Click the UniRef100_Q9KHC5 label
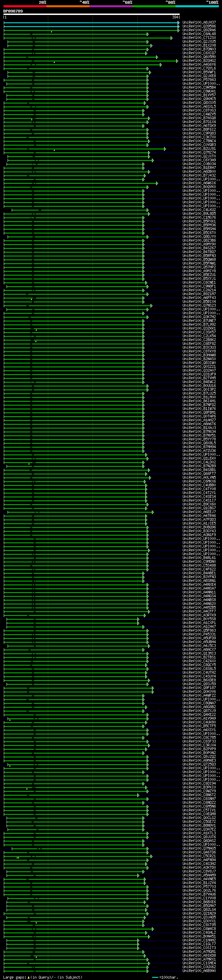Viewport: 222px width, 980px height. click(x=199, y=99)
